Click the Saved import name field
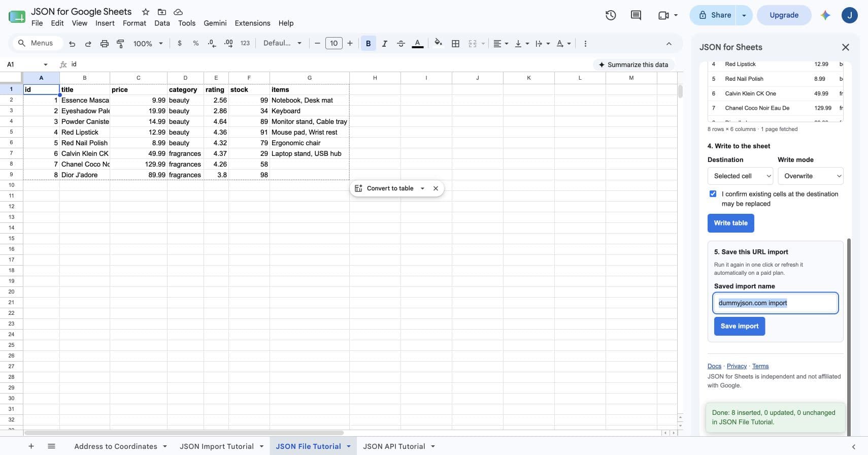Image resolution: width=868 pixels, height=455 pixels. point(775,303)
